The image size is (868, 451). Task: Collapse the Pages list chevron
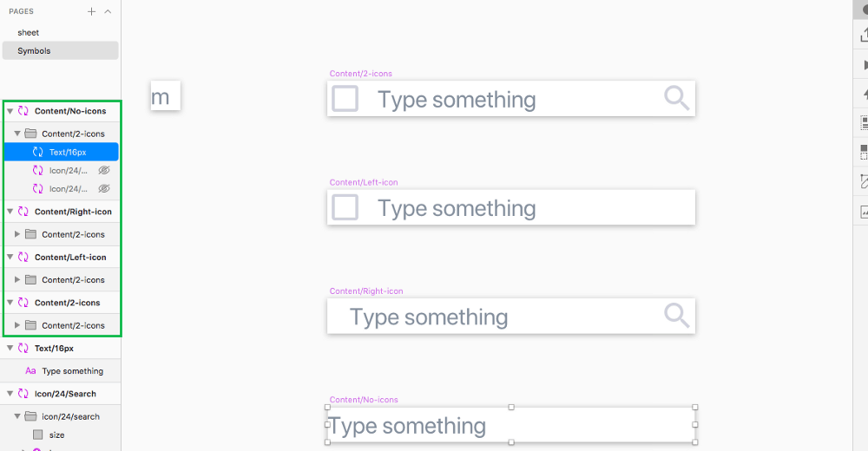pos(108,11)
